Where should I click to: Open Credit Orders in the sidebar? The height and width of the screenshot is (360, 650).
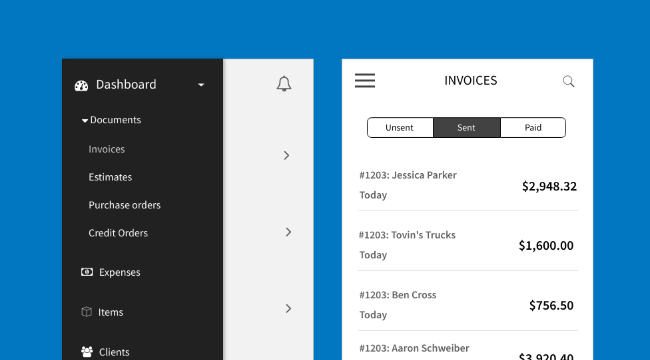pyautogui.click(x=118, y=233)
